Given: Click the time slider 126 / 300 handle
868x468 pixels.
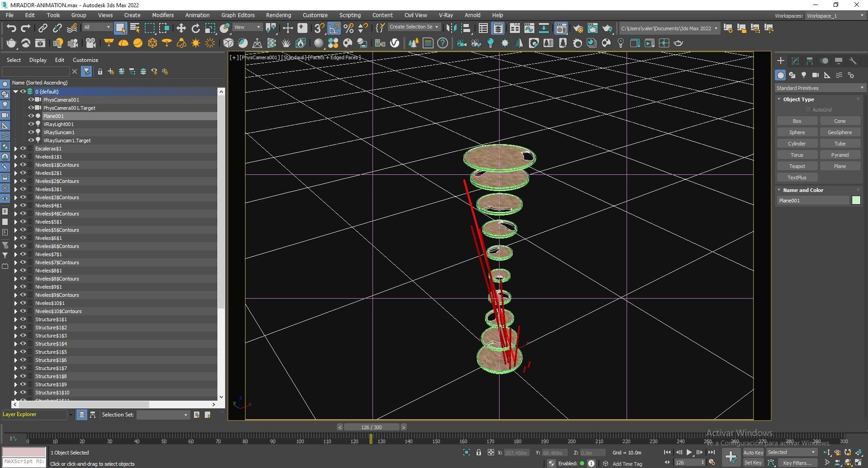Looking at the screenshot, I should (x=371, y=427).
